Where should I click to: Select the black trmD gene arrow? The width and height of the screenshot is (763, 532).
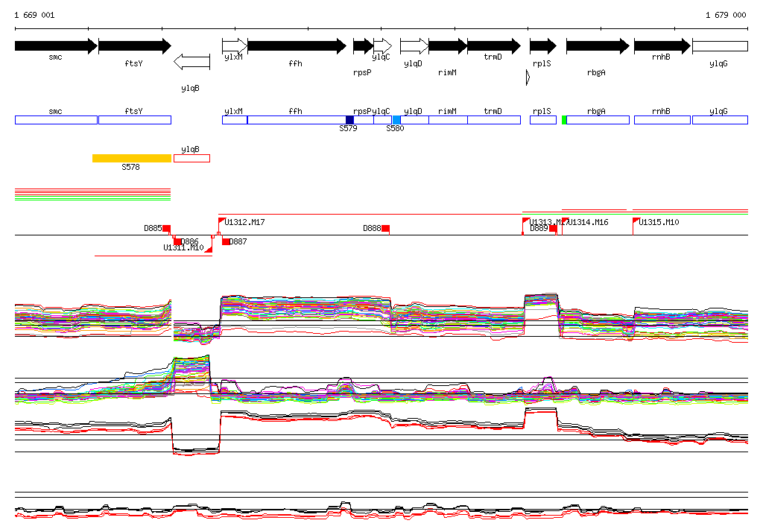click(494, 46)
